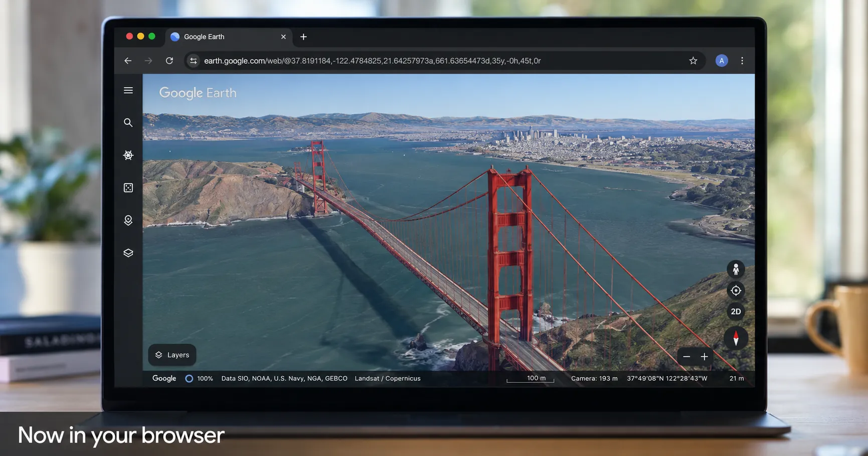Click the Google Earth logo on map

click(198, 93)
